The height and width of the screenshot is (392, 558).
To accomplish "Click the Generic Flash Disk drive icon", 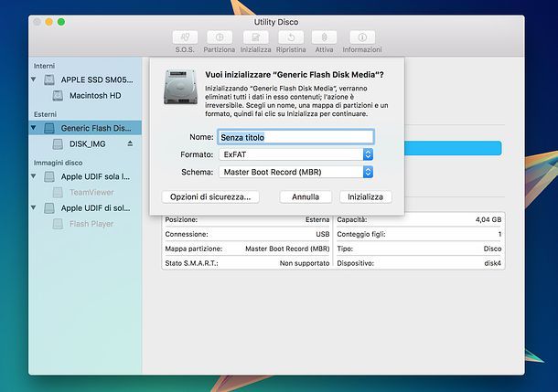I will coord(49,128).
